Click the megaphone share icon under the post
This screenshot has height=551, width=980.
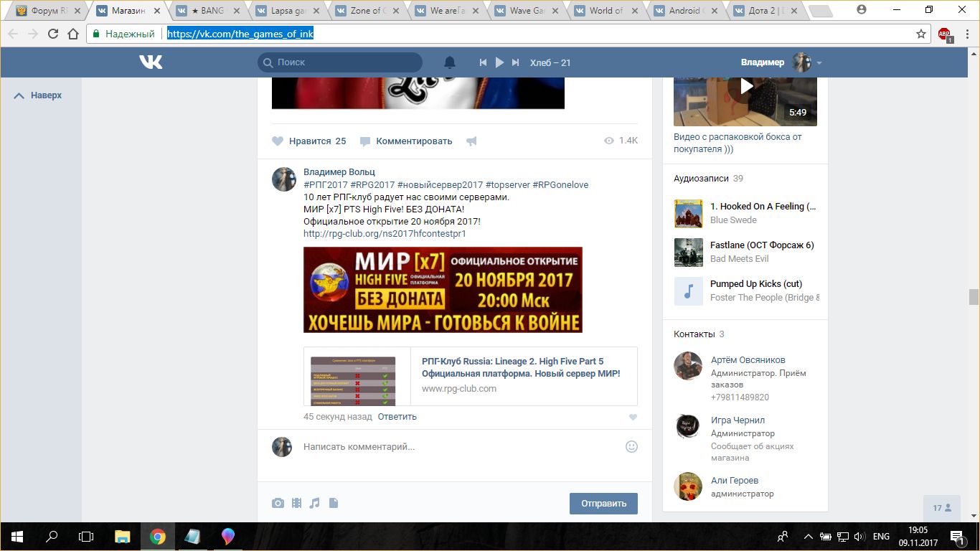click(x=471, y=141)
